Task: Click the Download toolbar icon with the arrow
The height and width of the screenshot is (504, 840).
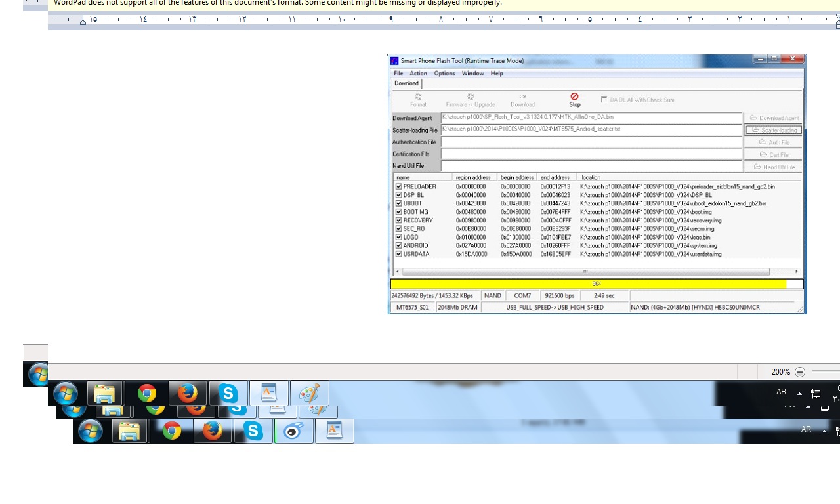Action: [x=522, y=96]
